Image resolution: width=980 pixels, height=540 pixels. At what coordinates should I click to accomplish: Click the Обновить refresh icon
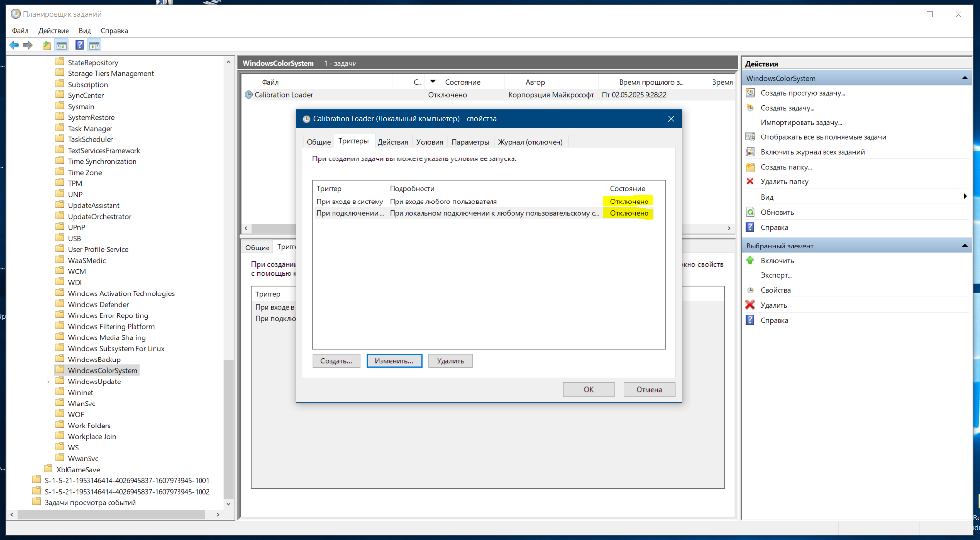tap(750, 212)
